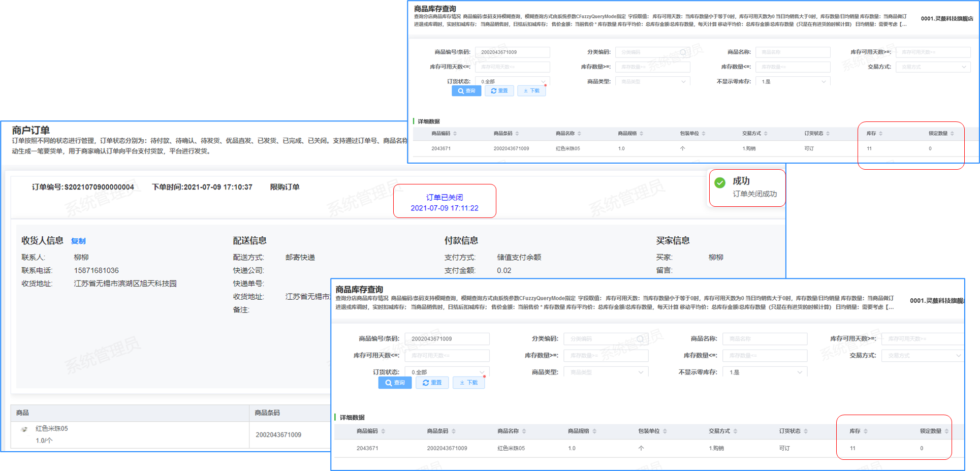Click 查询 button in upper inventory window
The image size is (980, 471).
(466, 91)
